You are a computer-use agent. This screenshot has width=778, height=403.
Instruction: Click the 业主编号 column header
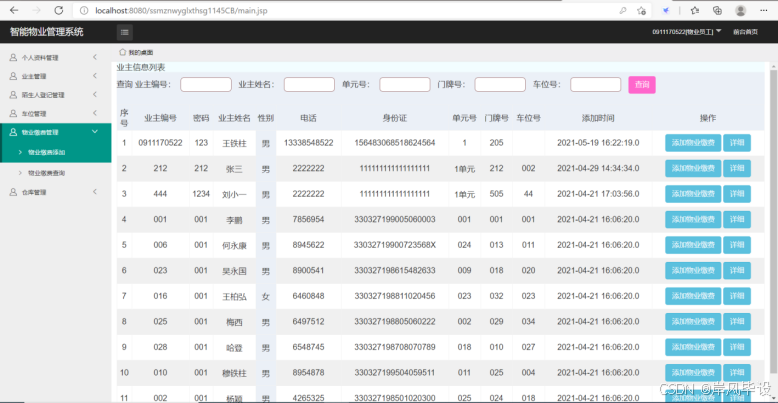click(x=160, y=118)
